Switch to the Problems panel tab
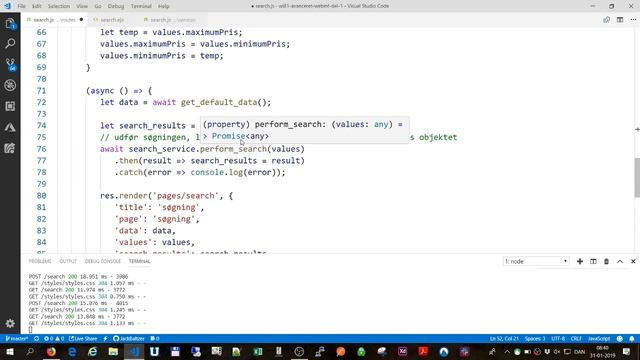The image size is (640, 360). click(40, 261)
